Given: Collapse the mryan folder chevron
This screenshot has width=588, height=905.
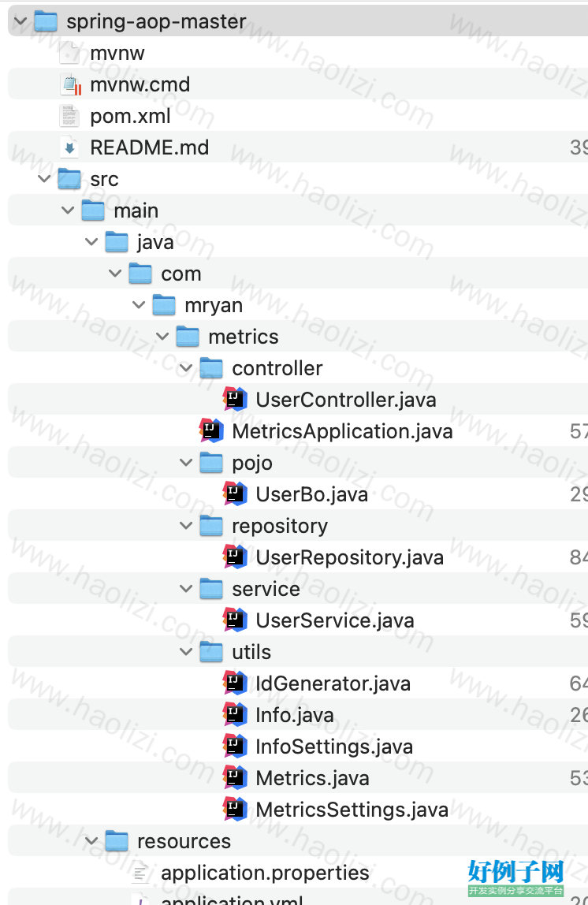Looking at the screenshot, I should click(x=139, y=305).
